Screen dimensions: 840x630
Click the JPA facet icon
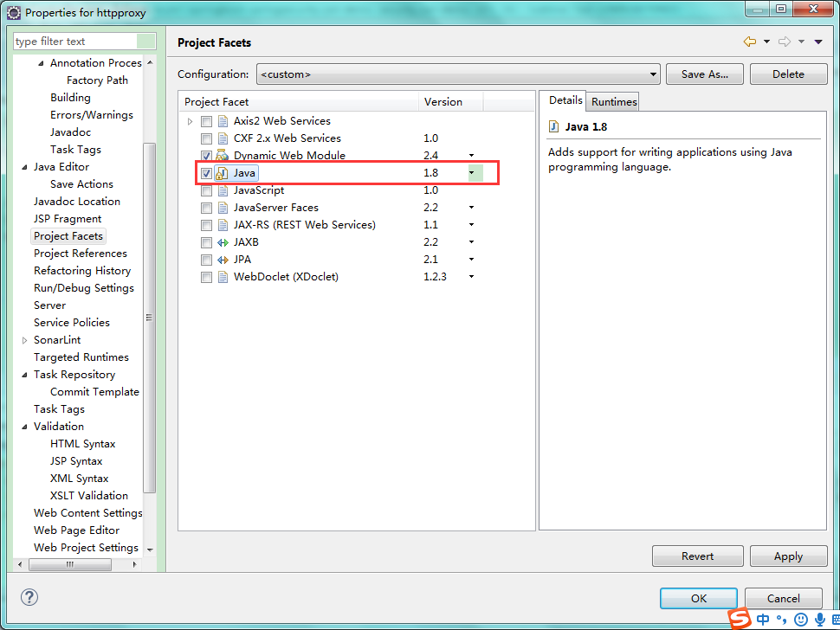coord(223,260)
